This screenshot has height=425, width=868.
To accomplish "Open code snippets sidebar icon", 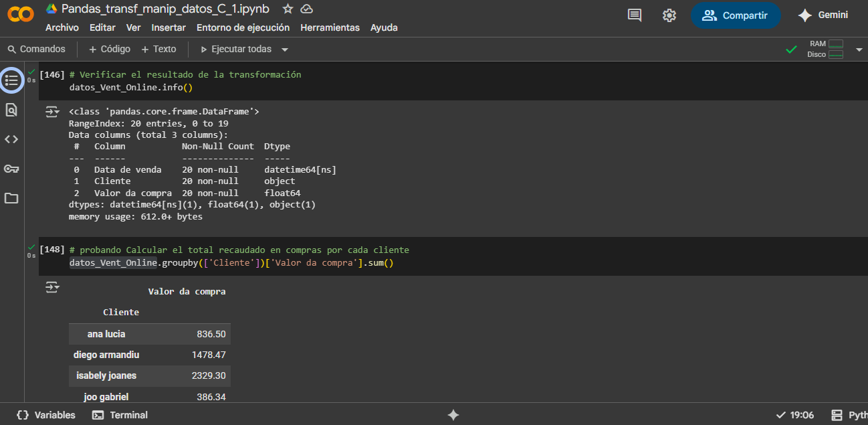I will click(11, 139).
